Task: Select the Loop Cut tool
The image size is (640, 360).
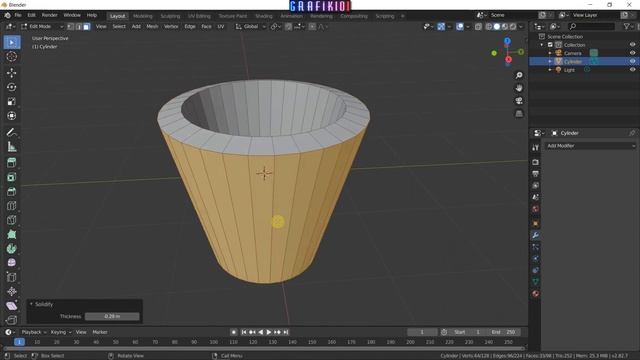Action: click(12, 206)
